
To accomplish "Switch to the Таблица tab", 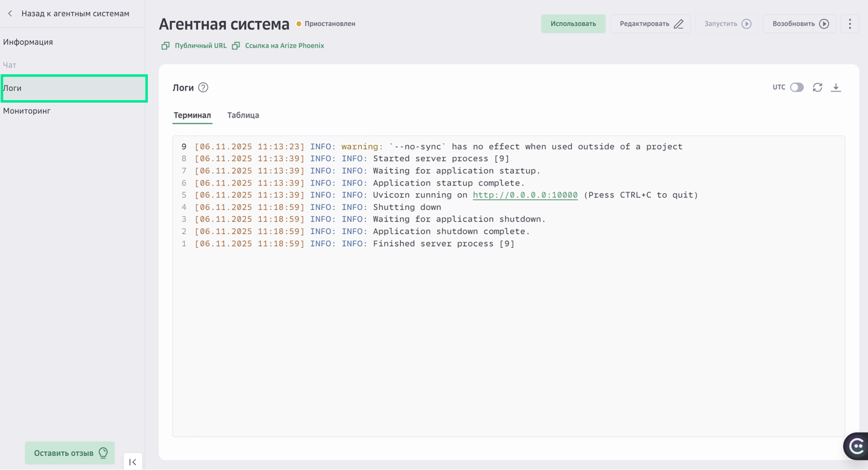I will 243,115.
